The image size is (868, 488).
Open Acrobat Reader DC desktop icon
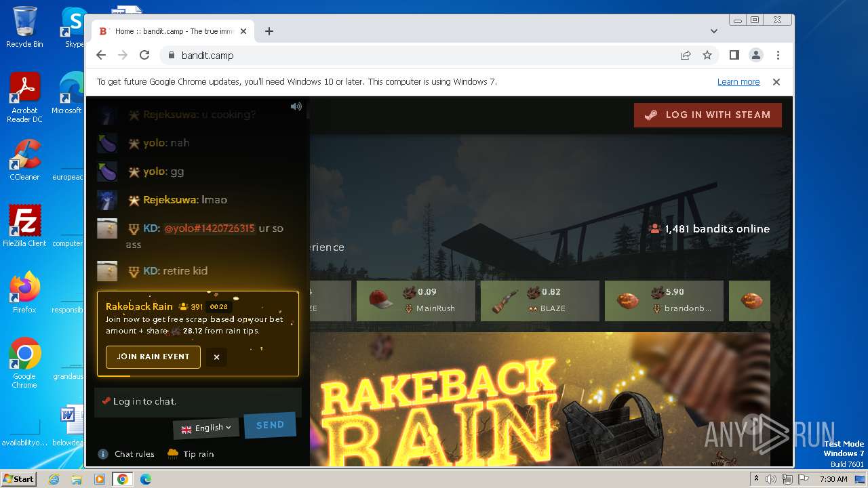pyautogui.click(x=24, y=98)
